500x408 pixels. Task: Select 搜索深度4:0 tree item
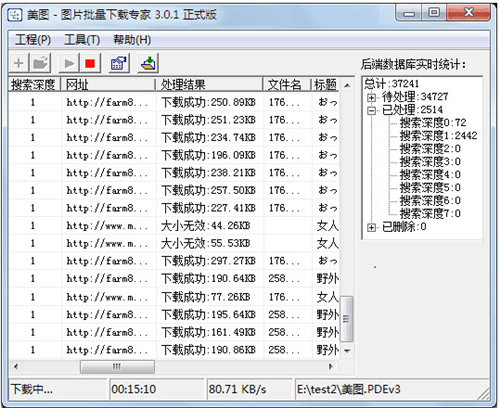[x=430, y=175]
